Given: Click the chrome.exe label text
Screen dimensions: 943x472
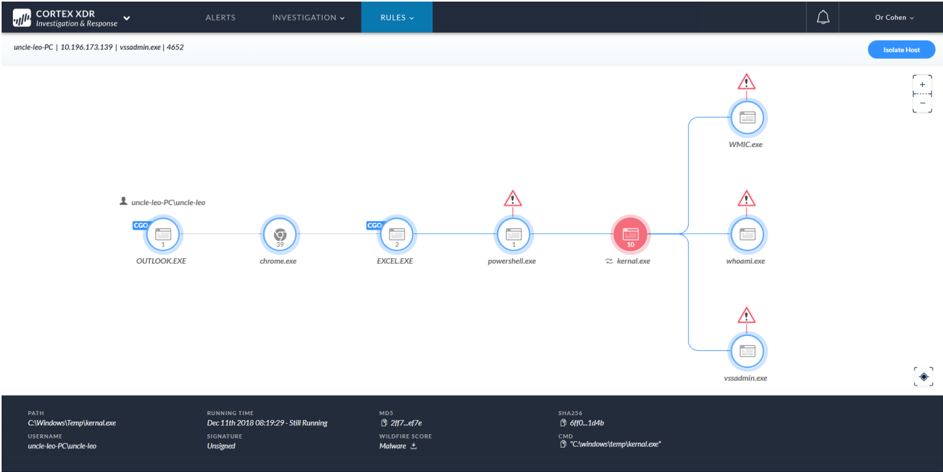Looking at the screenshot, I should [x=277, y=262].
